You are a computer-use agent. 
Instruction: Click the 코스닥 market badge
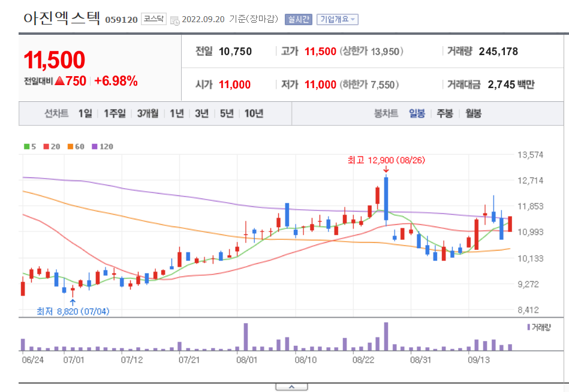click(x=153, y=19)
